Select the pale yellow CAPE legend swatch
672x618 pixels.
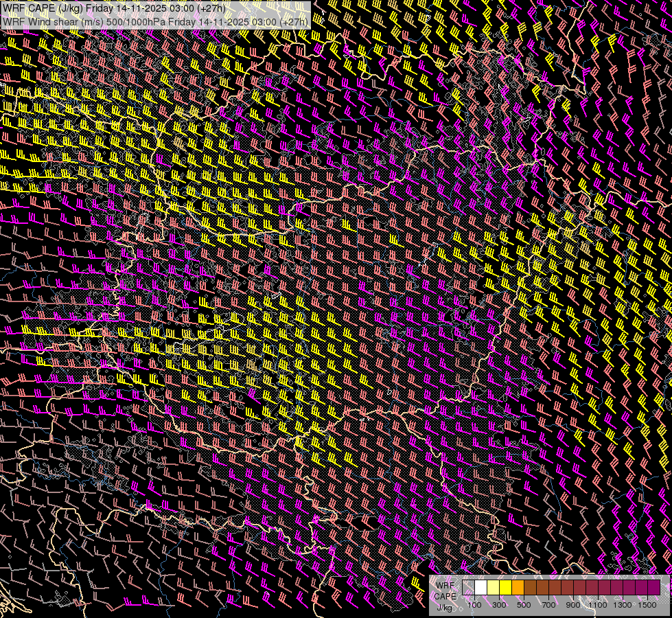(494, 587)
